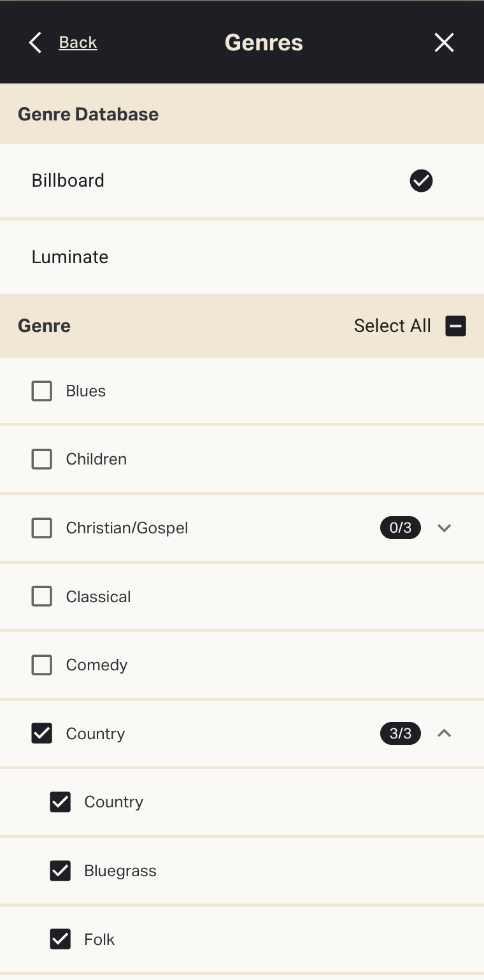Click the back arrow icon

[x=35, y=43]
